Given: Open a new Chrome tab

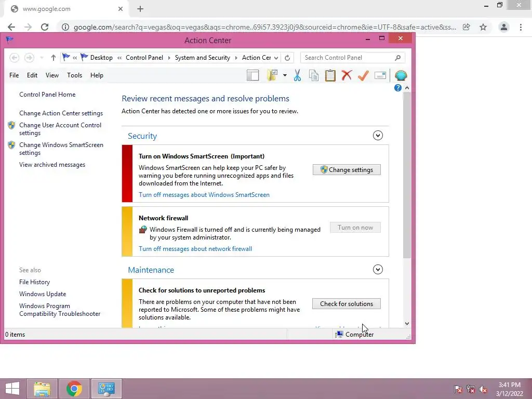Looking at the screenshot, I should (140, 9).
